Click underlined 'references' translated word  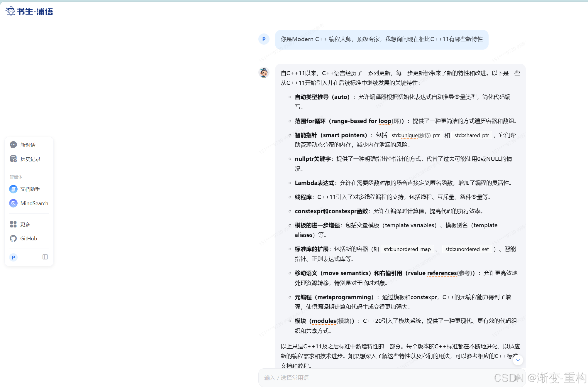click(442, 273)
